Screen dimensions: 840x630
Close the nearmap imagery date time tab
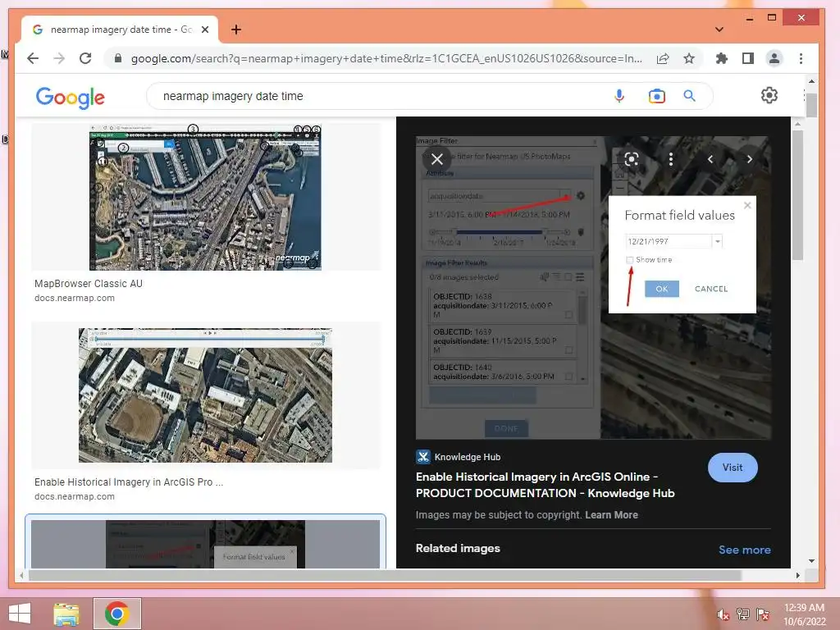point(204,30)
